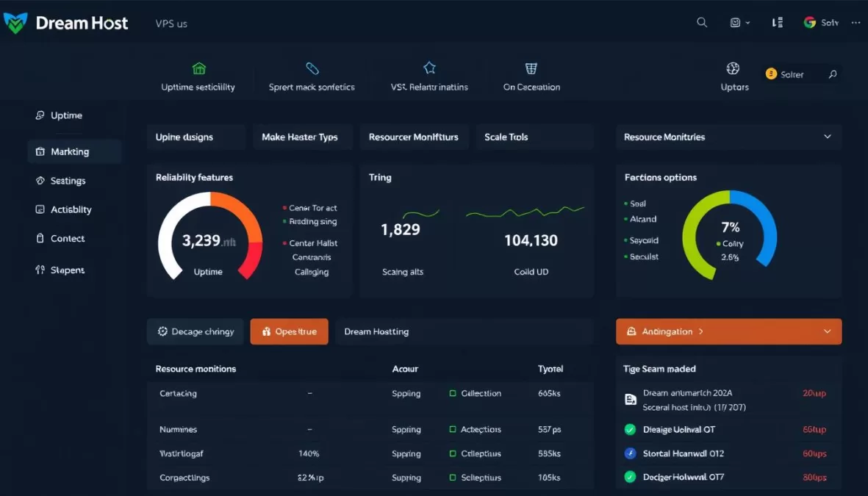Open the Chrome icon next to Sotv
The image size is (868, 496).
(808, 22)
